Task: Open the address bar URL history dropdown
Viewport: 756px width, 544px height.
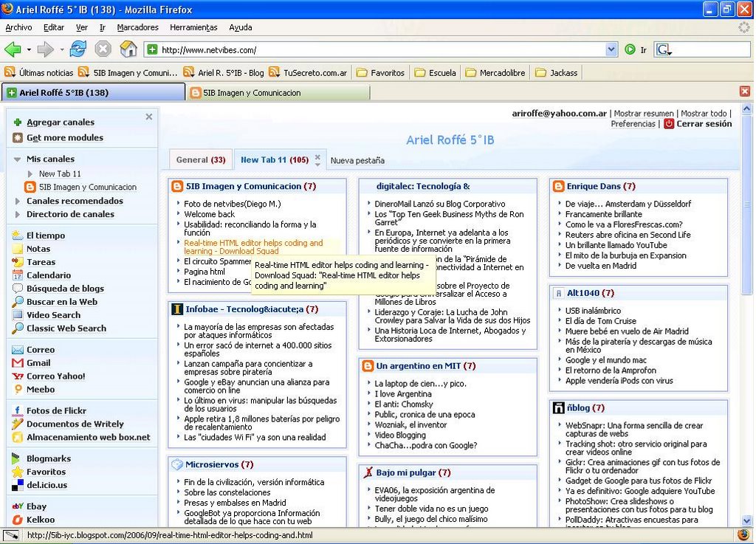Action: tap(611, 49)
